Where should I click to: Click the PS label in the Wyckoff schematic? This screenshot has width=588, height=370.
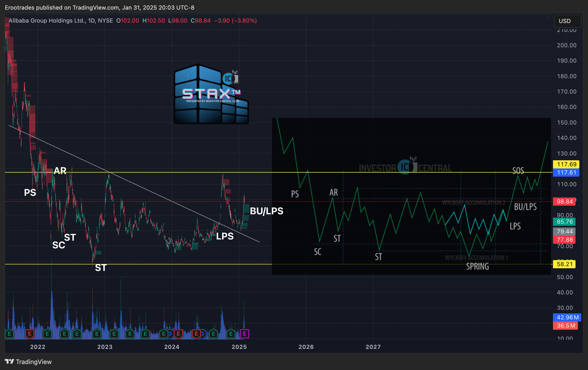pos(295,194)
